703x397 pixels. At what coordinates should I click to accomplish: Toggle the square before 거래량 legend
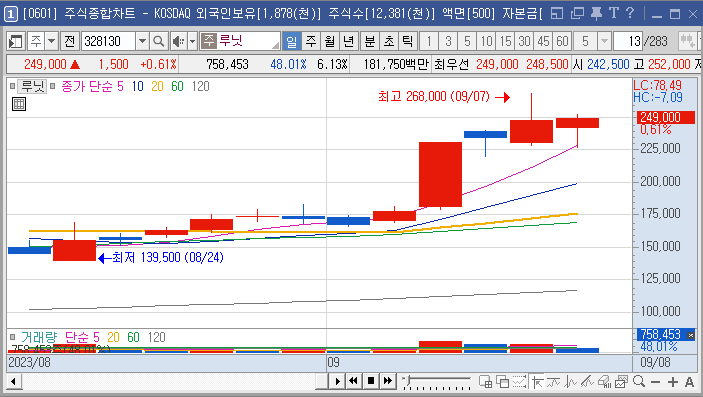click(13, 337)
